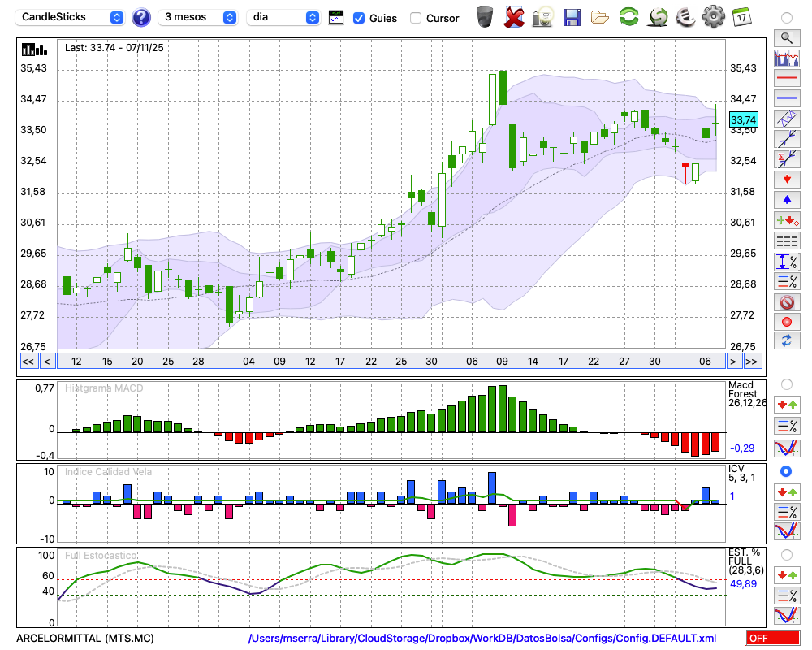Open the CandleSticks chart type dropdown

pyautogui.click(x=71, y=17)
